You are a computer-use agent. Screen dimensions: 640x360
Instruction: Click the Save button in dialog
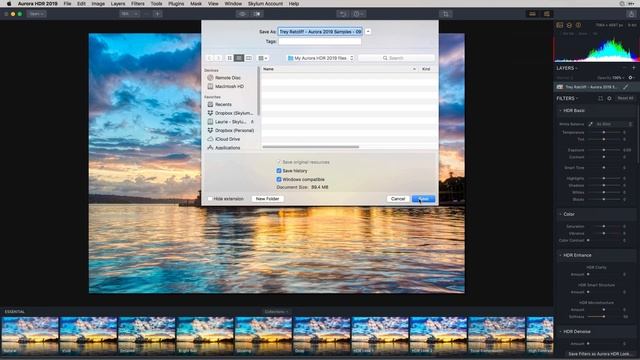(x=423, y=199)
